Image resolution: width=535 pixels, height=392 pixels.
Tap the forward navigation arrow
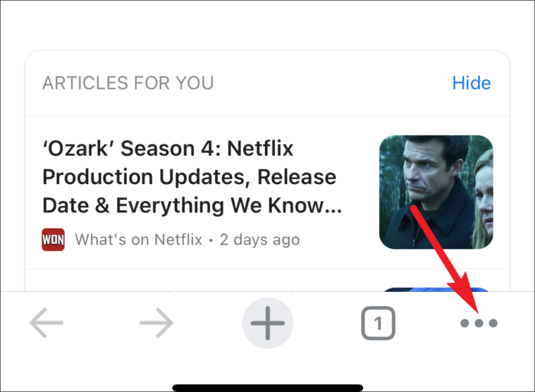156,323
